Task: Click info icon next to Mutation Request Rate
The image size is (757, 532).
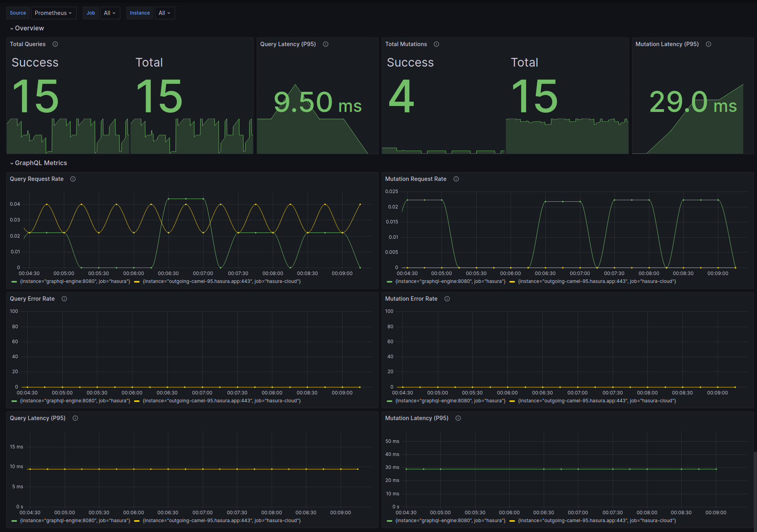Action: [x=456, y=179]
